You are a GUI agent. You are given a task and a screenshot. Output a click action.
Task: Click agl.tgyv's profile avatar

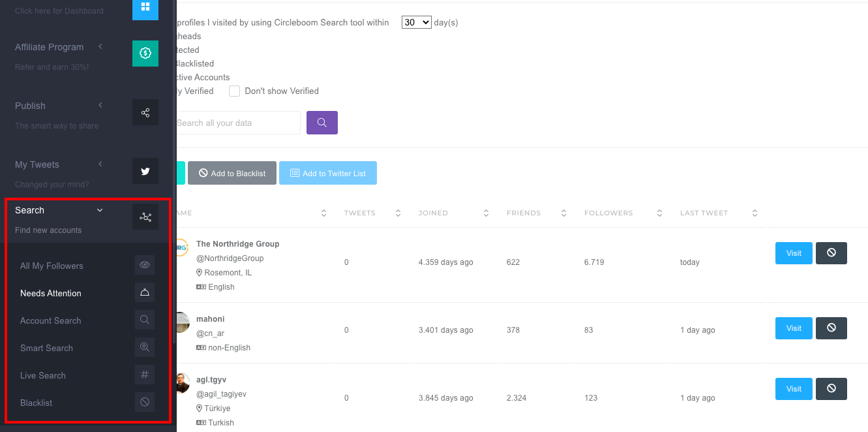tap(183, 383)
